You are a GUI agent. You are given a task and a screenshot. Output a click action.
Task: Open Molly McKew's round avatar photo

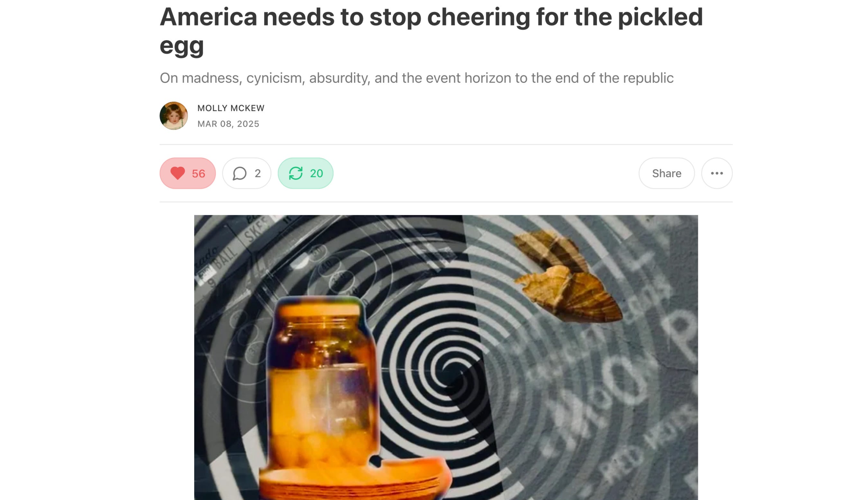[174, 116]
